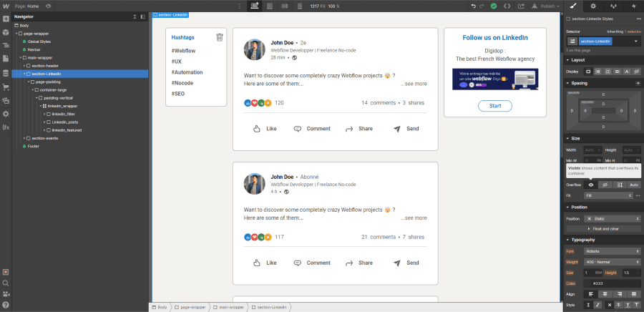Toggle preview mode eye icon in top bar

(x=48, y=6)
